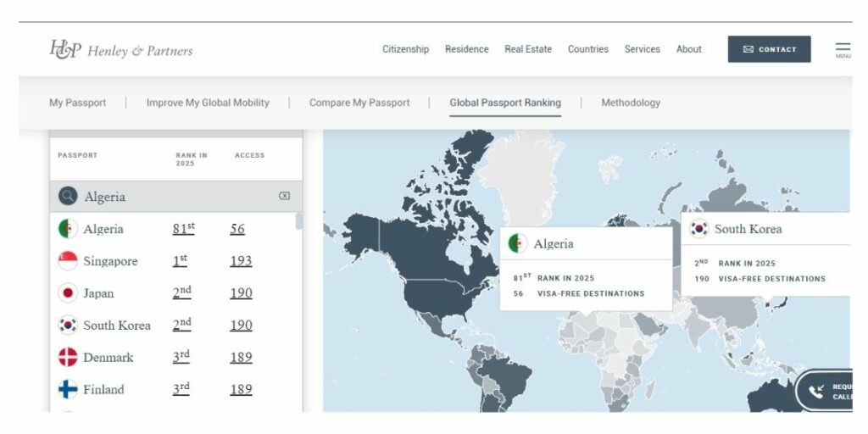Open the Countries menu
The width and height of the screenshot is (868, 434).
(x=588, y=49)
